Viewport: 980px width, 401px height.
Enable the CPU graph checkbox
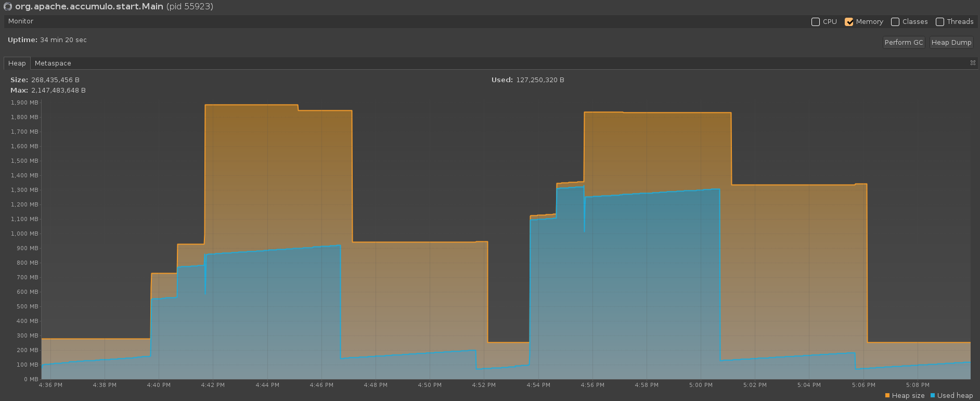pyautogui.click(x=816, y=22)
